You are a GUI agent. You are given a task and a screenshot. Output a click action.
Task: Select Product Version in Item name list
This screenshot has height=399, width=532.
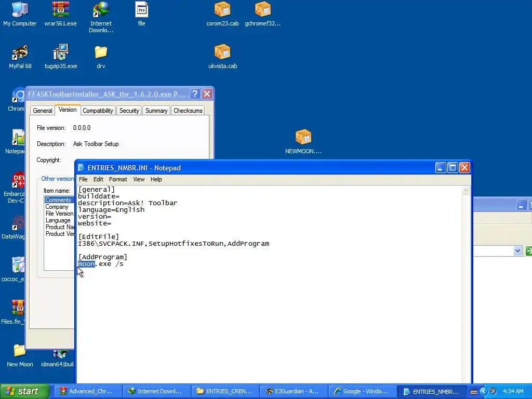(x=60, y=234)
